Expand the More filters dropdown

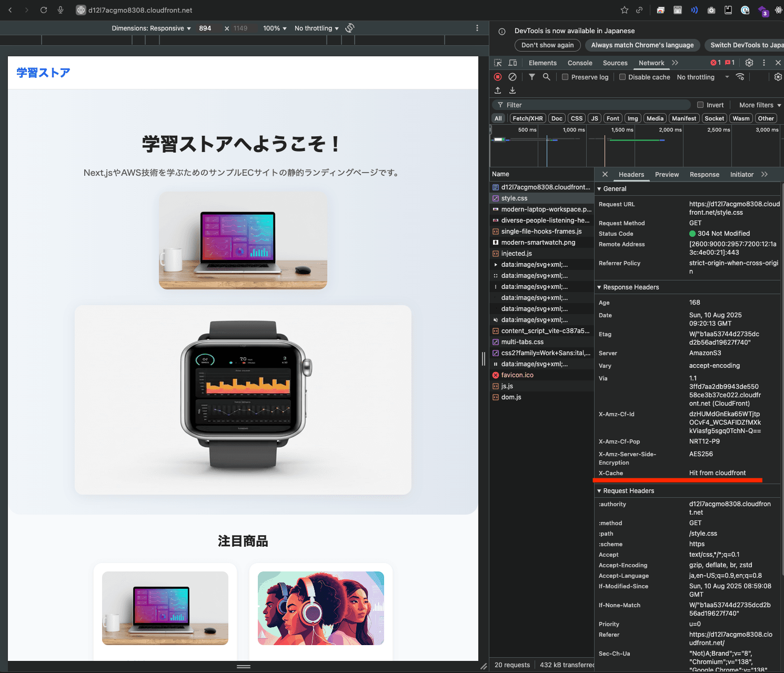(759, 105)
